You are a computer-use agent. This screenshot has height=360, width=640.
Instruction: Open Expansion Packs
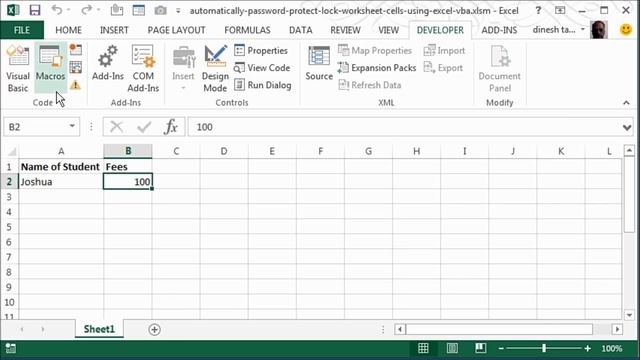[x=377, y=68]
